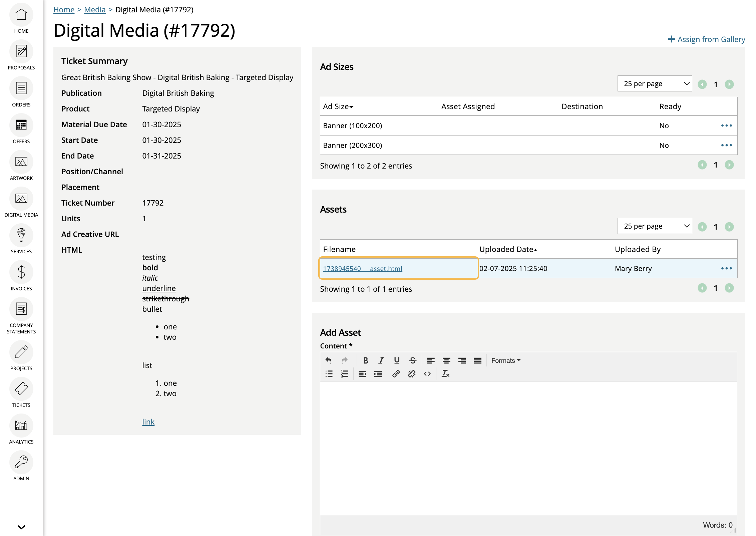
Task: Click inside the Content editor area
Action: coord(528,448)
